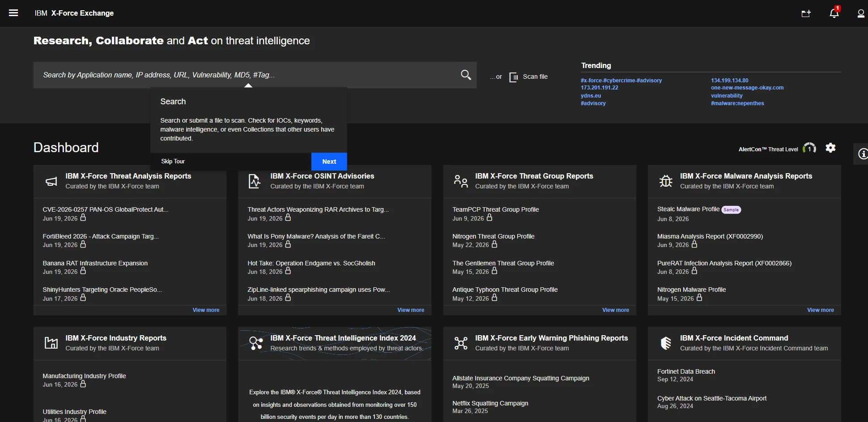Open ZipLine-linked spearphishing campaign advisory

point(319,290)
